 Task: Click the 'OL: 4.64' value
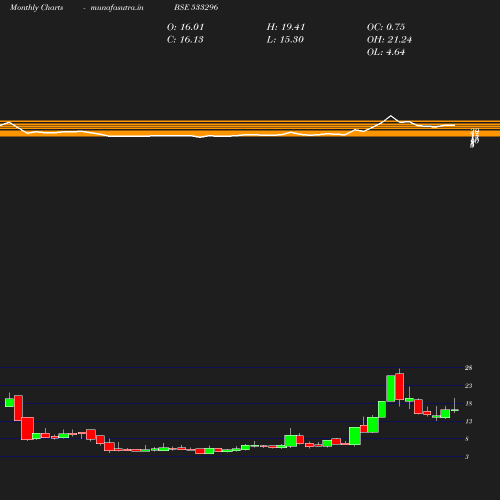(386, 52)
